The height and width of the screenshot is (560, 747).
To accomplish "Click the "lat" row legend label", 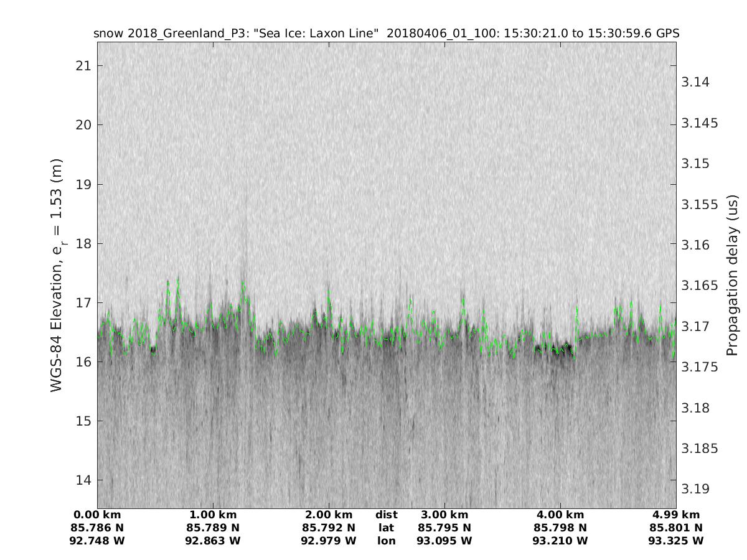I will click(386, 528).
